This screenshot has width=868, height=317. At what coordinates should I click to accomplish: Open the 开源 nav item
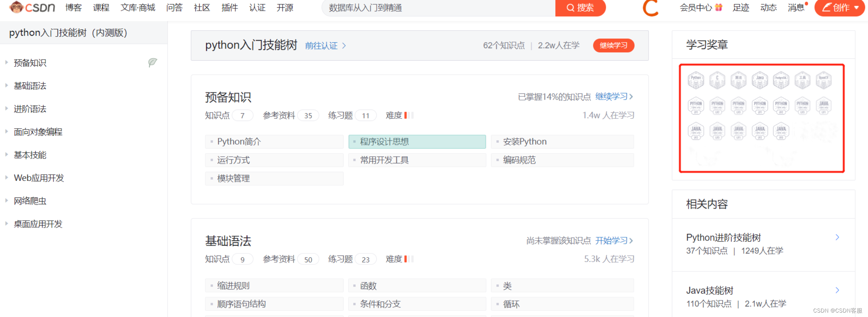click(285, 7)
